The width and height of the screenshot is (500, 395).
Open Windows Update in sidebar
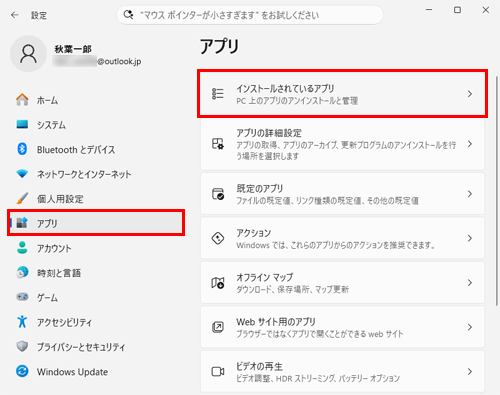click(x=96, y=371)
